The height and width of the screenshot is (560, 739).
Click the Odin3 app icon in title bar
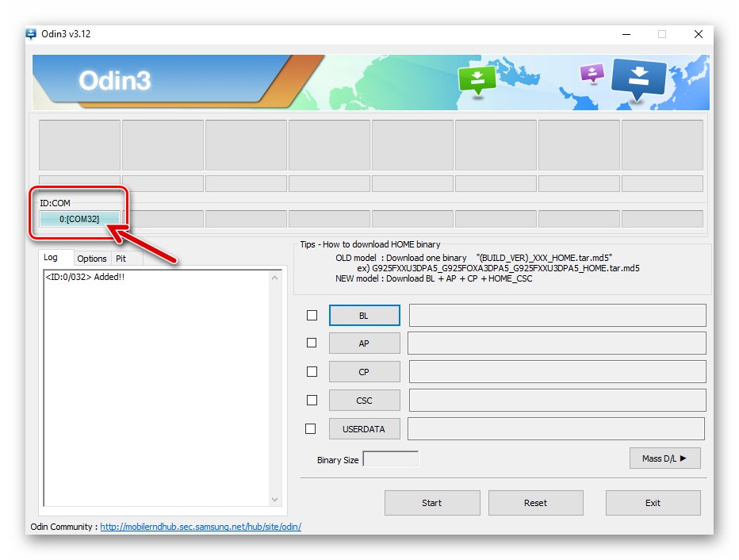pyautogui.click(x=31, y=34)
